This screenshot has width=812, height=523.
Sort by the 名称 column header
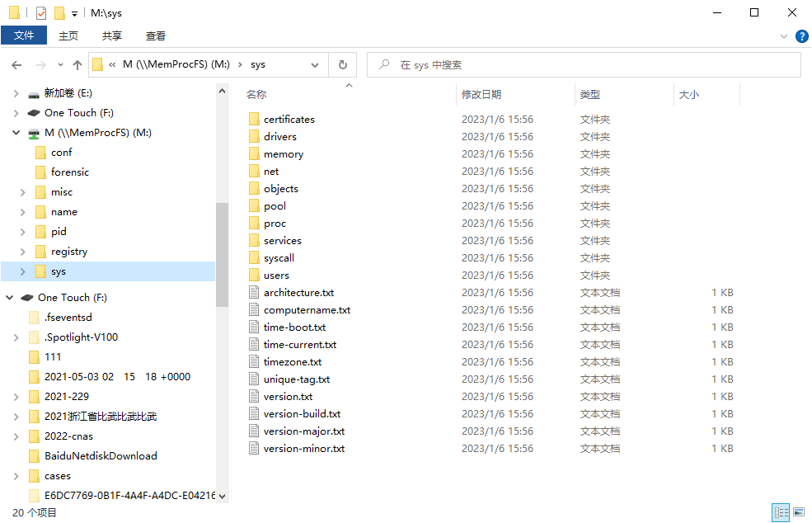(256, 94)
